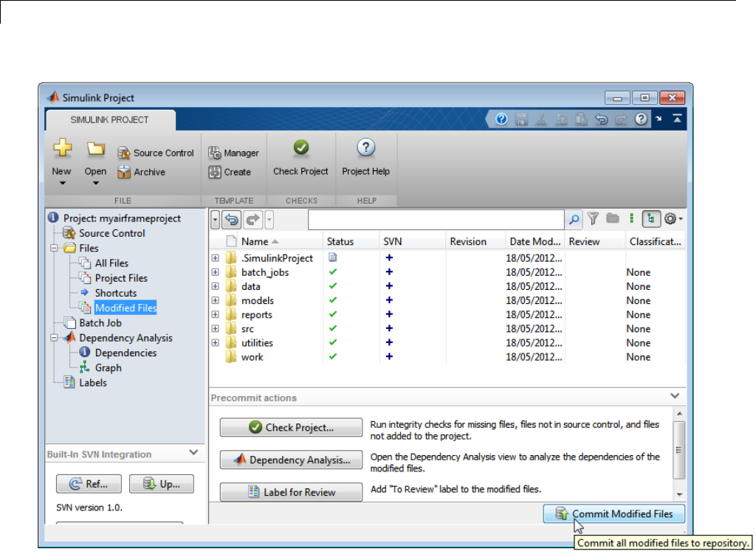Click the Create template button

click(230, 172)
